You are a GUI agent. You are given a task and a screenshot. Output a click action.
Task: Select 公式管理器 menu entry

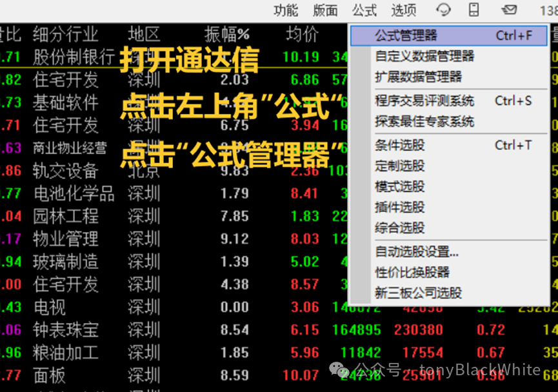point(449,35)
